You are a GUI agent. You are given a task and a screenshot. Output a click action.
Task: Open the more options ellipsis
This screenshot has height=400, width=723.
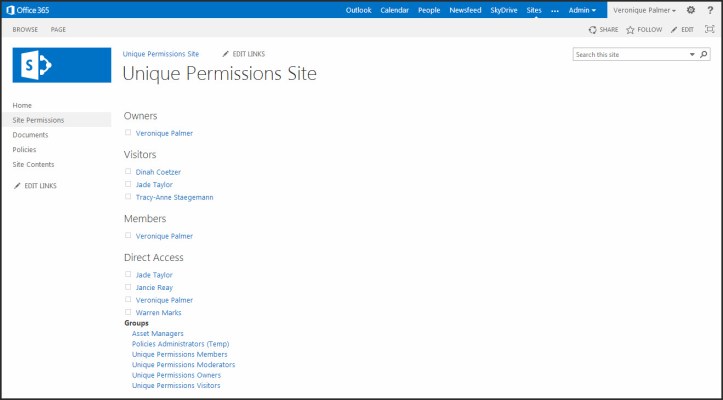pyautogui.click(x=555, y=10)
